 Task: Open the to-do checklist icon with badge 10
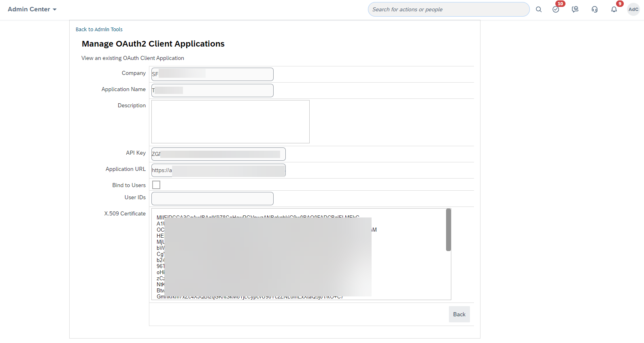pyautogui.click(x=557, y=9)
